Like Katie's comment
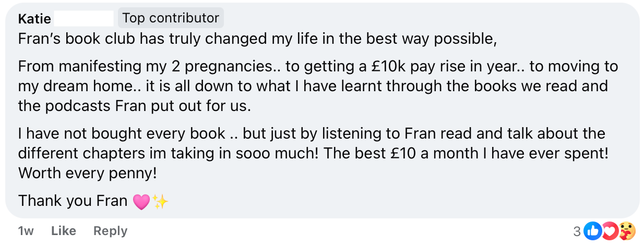This screenshot has height=246, width=644. coord(64,231)
